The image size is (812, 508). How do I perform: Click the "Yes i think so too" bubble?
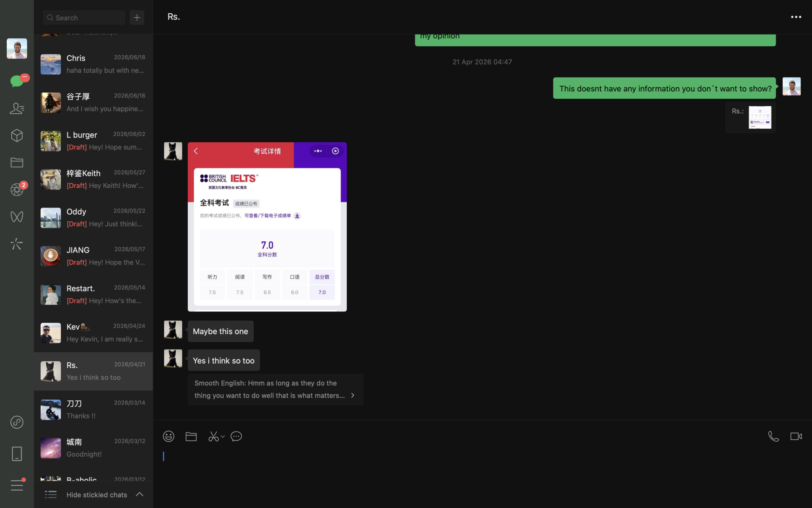click(224, 360)
